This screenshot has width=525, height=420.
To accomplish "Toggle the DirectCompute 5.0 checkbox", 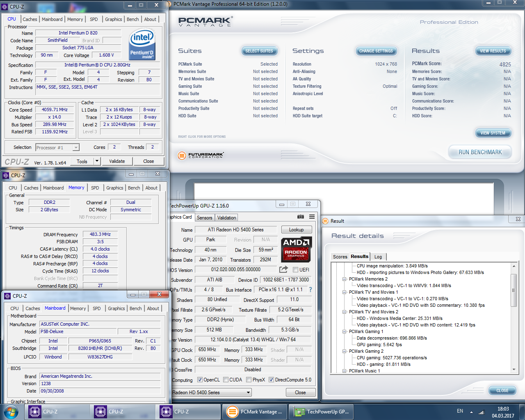I will point(271,380).
